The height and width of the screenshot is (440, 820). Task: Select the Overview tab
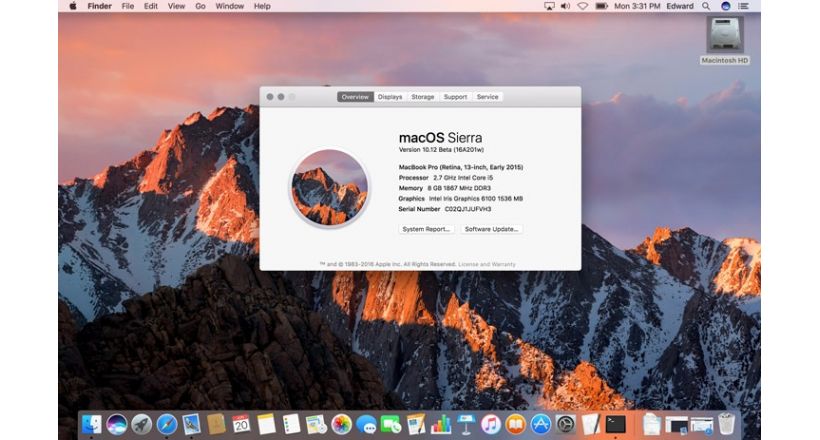pos(355,97)
